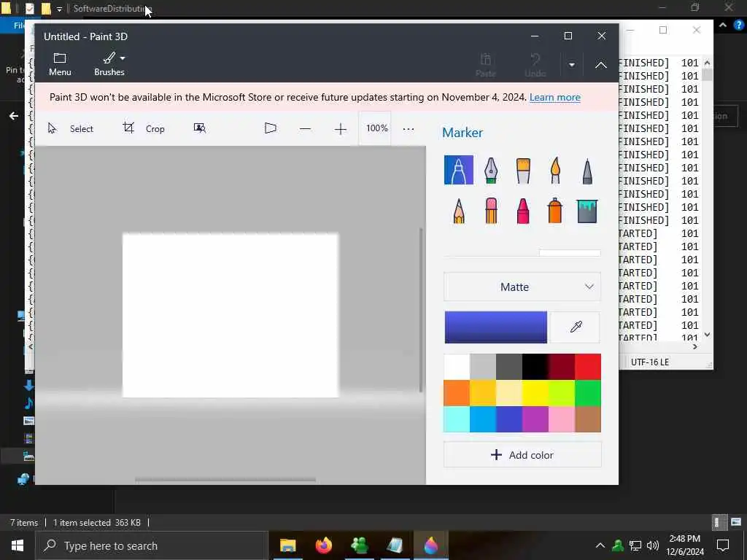Choose the brown color swatch
This screenshot has width=747, height=560.
pos(588,419)
